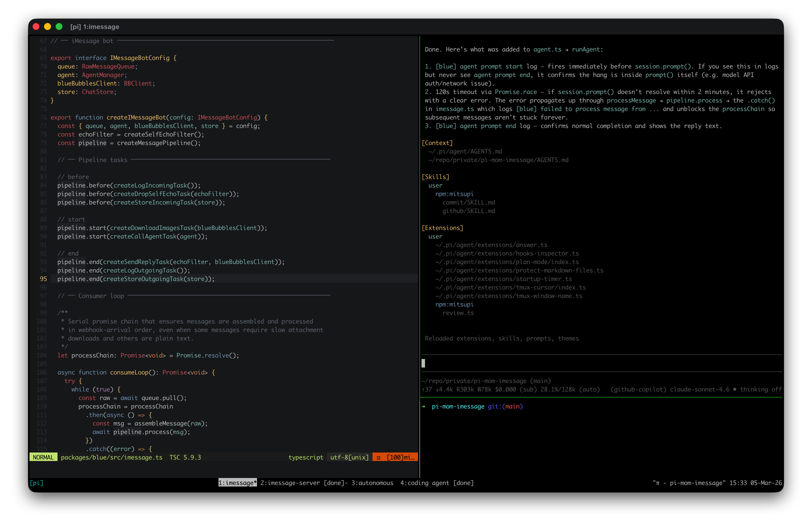Viewport: 812px width, 530px height.
Task: Click the NORMAL mode indicator in statusline
Action: point(43,457)
